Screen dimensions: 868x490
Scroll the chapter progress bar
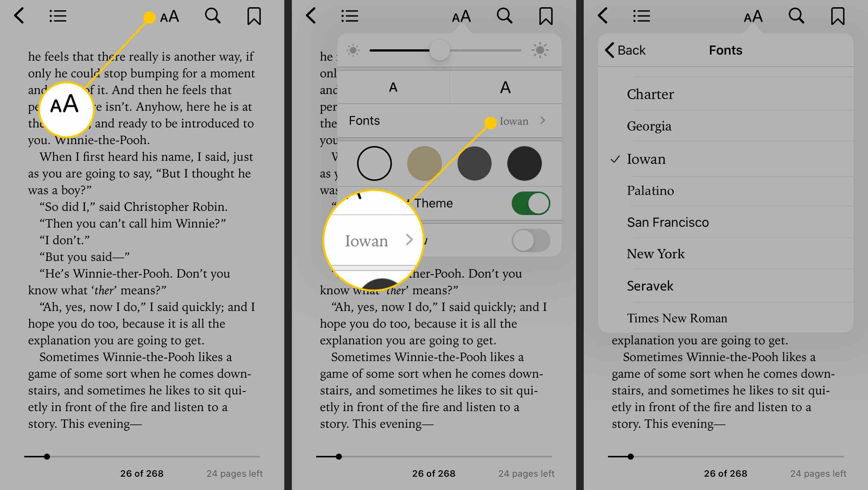(47, 457)
